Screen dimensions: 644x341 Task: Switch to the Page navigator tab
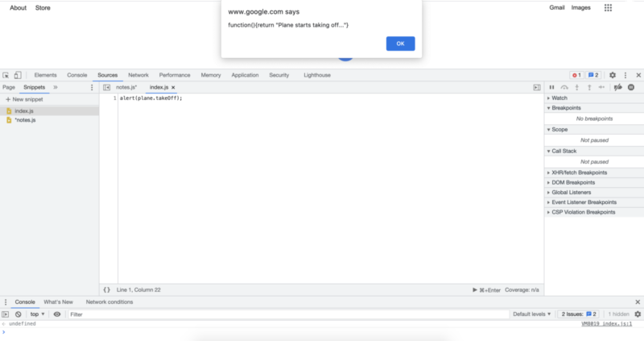(x=9, y=87)
